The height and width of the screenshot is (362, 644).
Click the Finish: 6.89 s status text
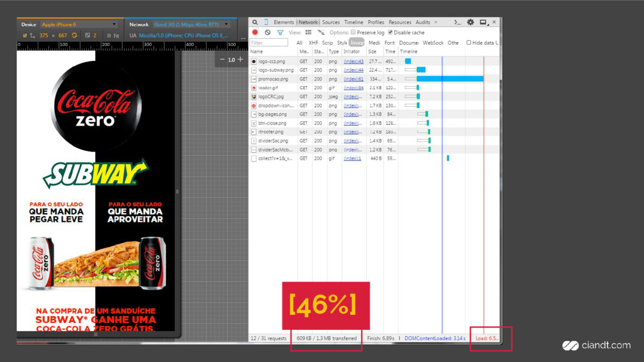pos(380,339)
